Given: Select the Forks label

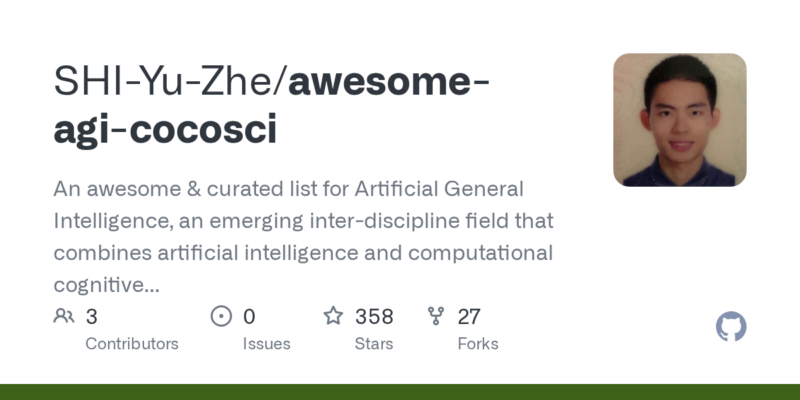Looking at the screenshot, I should click(x=478, y=343).
